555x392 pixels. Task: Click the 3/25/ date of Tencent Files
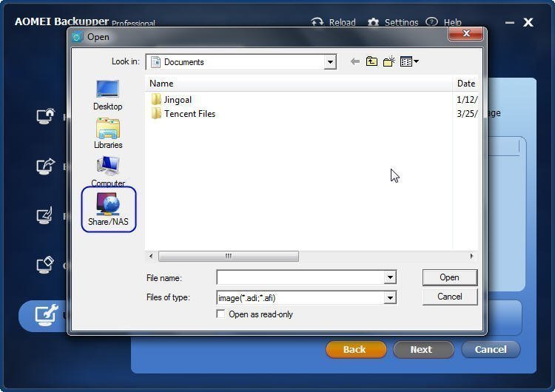467,114
